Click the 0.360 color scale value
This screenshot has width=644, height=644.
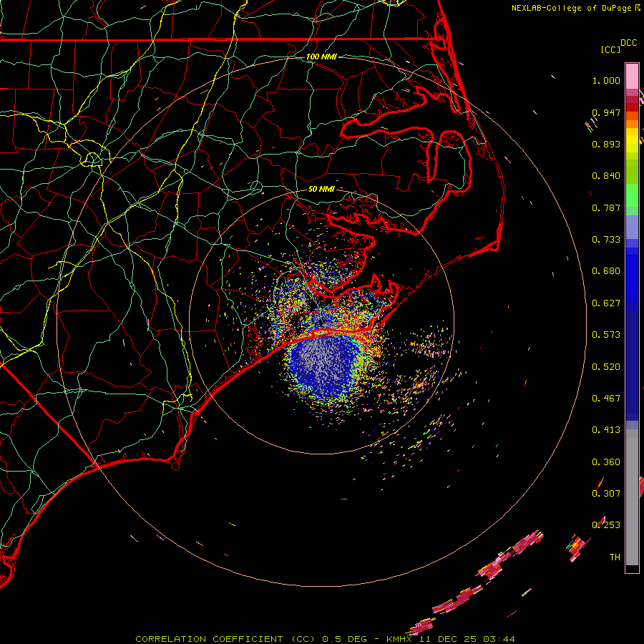pos(606,462)
